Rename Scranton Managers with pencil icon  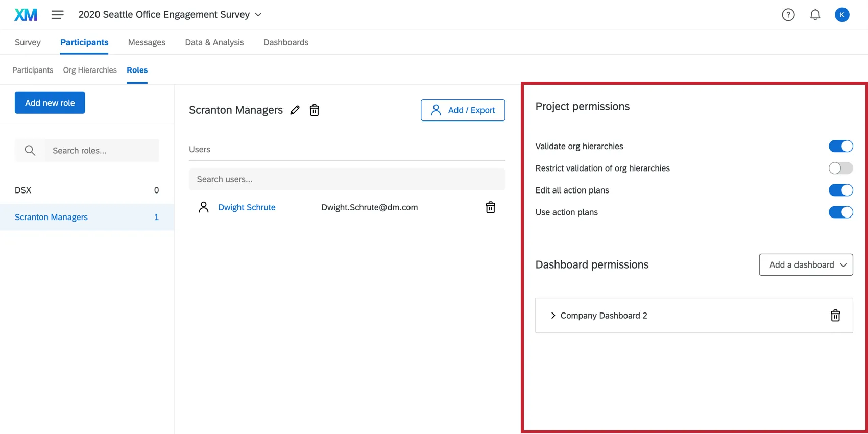(x=295, y=110)
